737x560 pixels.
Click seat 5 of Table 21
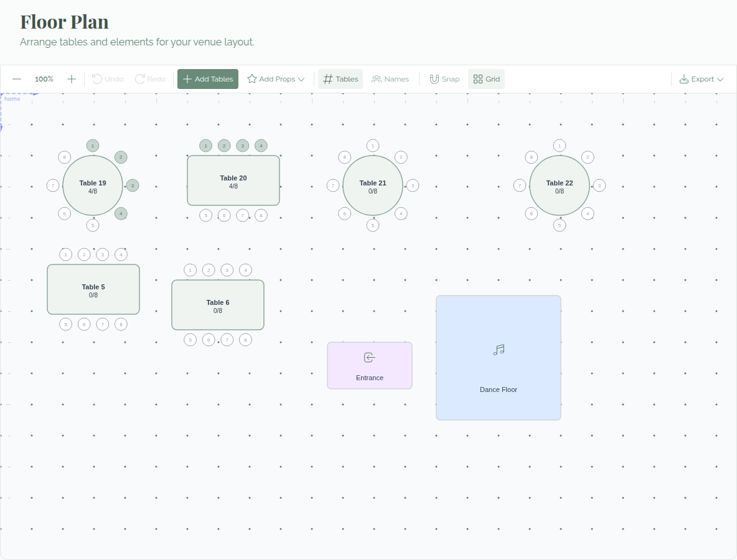coord(373,225)
